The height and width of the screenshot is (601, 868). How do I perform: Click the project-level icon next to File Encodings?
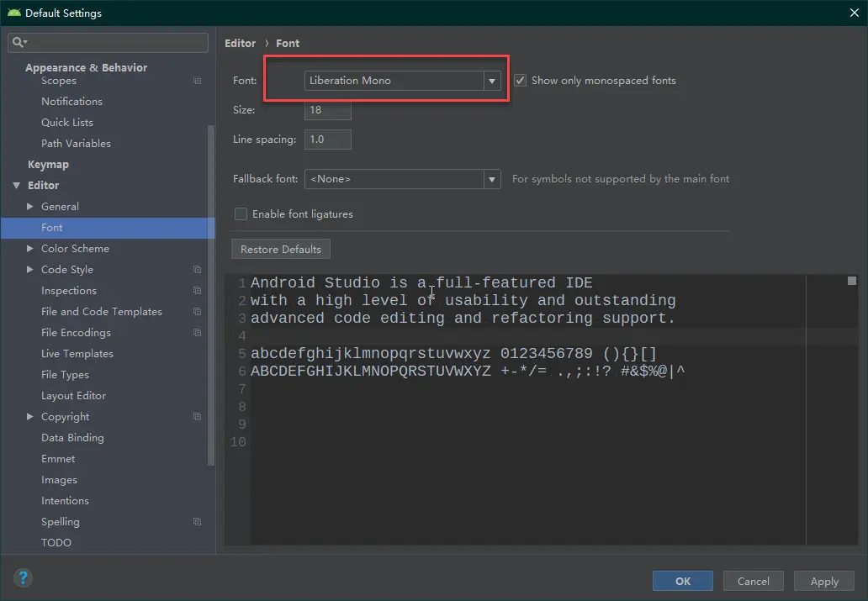tap(197, 333)
